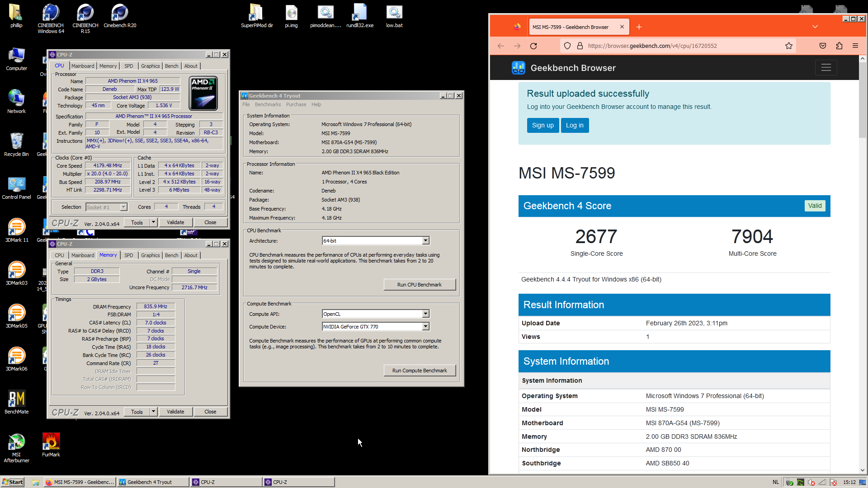This screenshot has height=488, width=868.
Task: Click Run Compute Benchmark button
Action: tap(420, 371)
